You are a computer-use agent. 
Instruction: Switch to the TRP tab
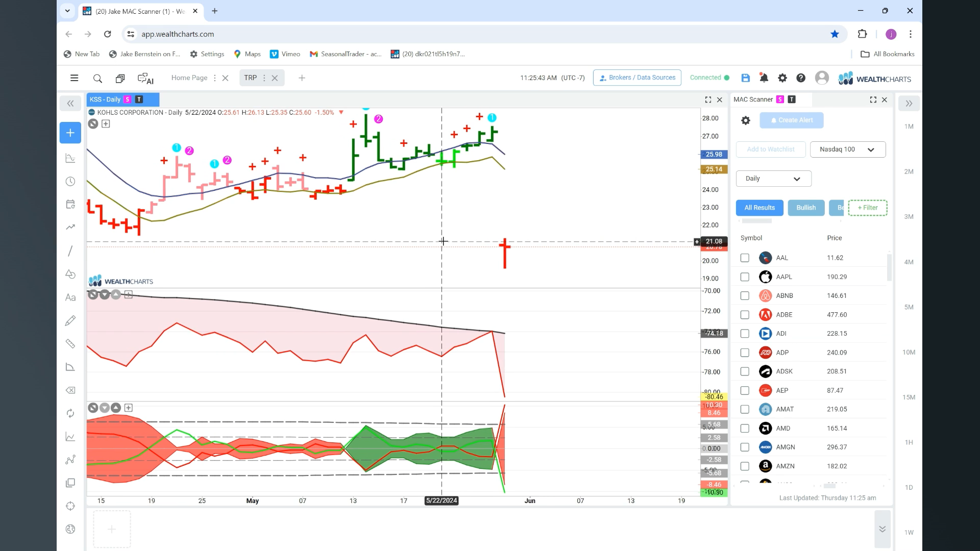tap(250, 78)
